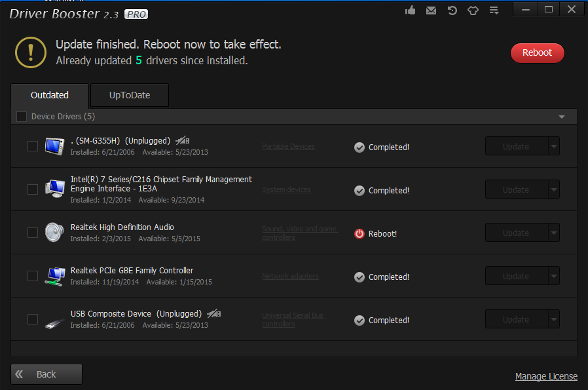Click the Completed checkmark for Intel chipset
Image resolution: width=588 pixels, height=390 pixels.
click(x=359, y=191)
